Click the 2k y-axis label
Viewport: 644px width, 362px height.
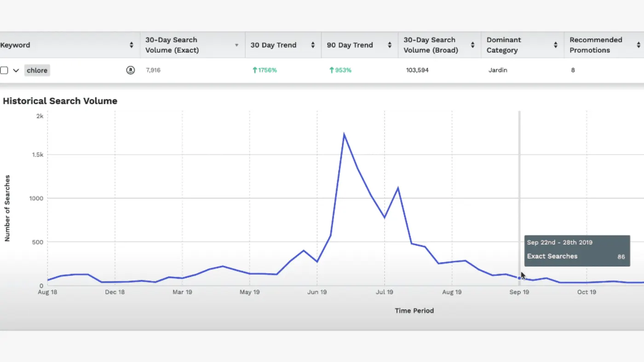click(40, 116)
